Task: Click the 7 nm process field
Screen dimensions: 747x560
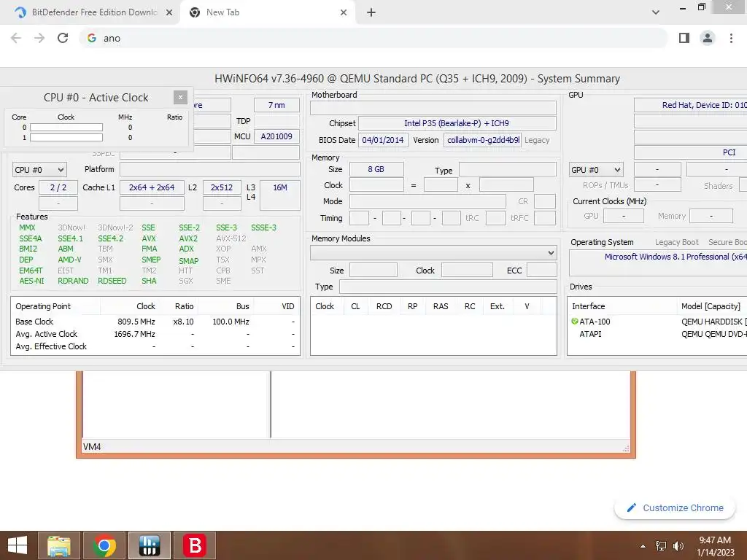Action: point(276,105)
